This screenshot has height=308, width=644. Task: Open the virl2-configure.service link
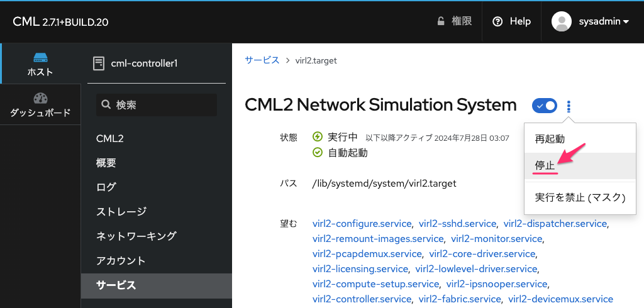click(x=362, y=224)
